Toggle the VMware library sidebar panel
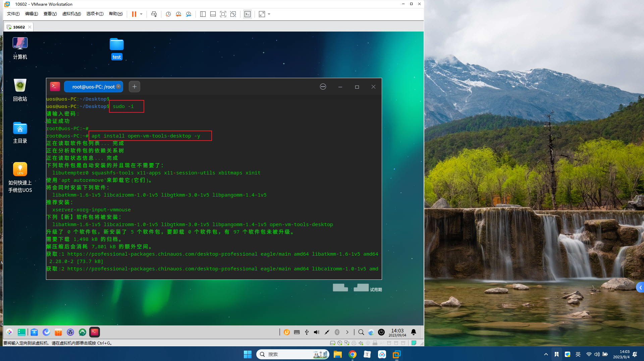This screenshot has width=644, height=361. click(203, 14)
